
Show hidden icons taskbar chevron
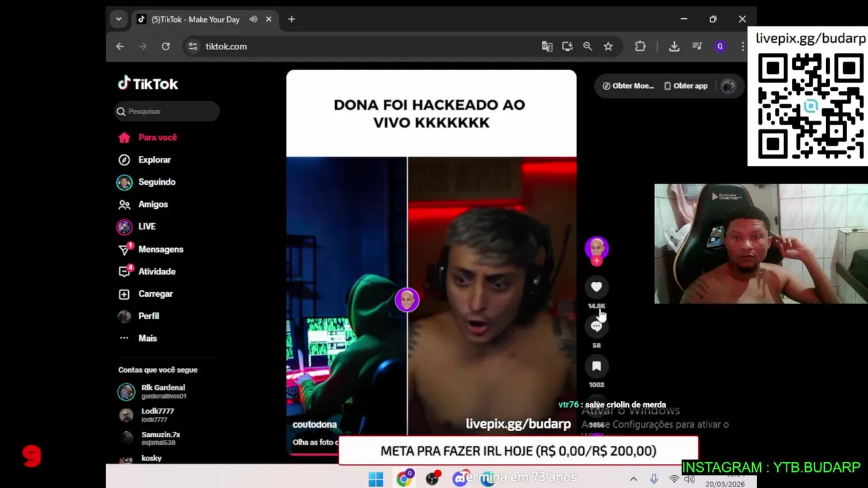point(633,479)
